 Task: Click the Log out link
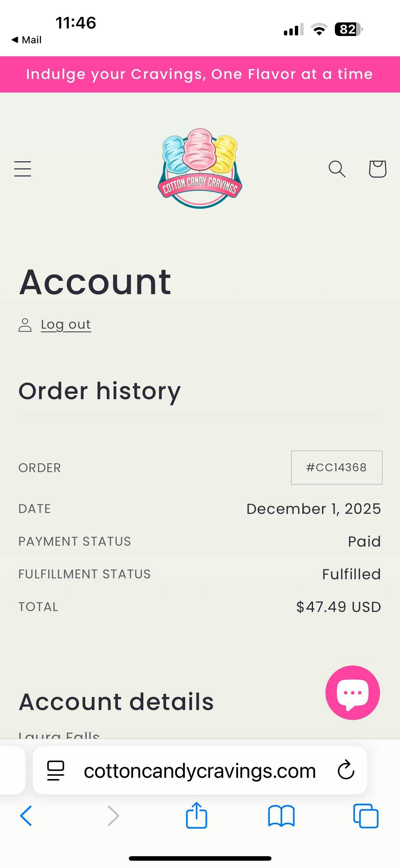tap(66, 324)
